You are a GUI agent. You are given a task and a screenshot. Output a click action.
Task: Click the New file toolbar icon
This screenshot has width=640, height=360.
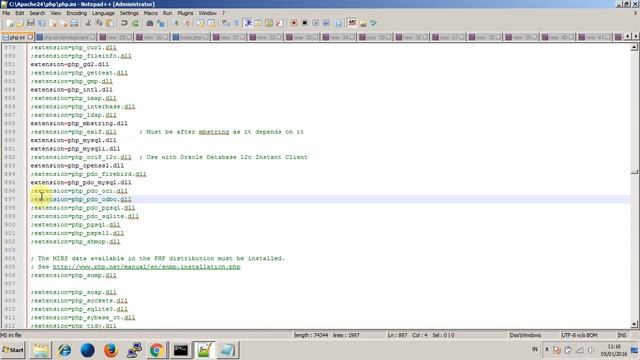click(10, 23)
